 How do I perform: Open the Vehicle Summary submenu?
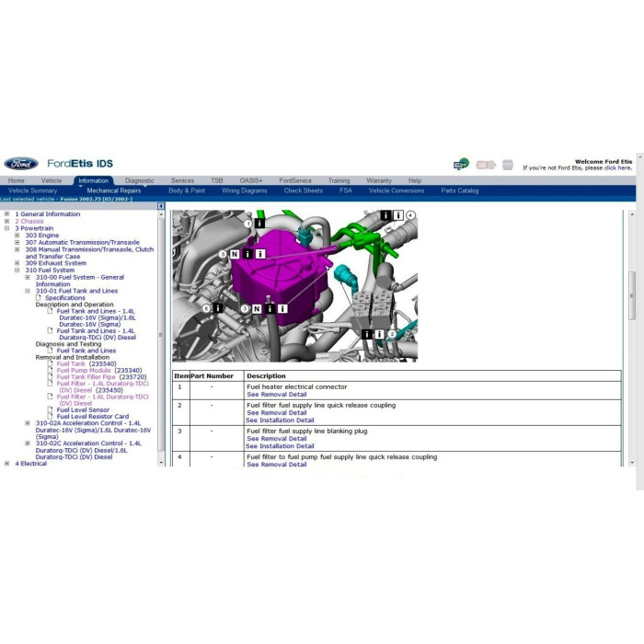pos(32,190)
